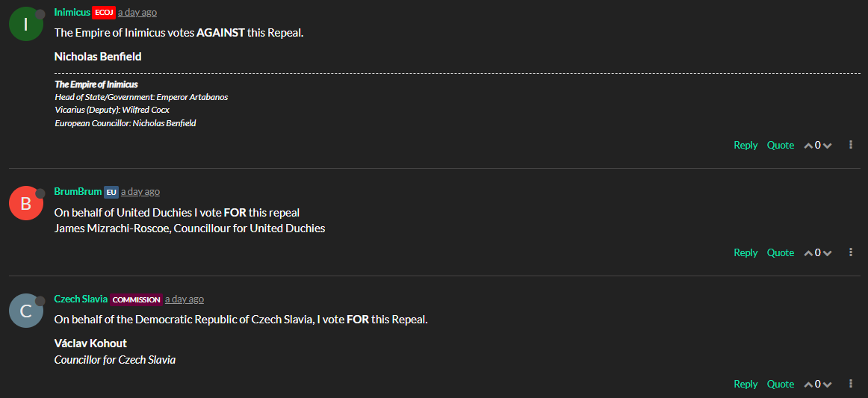This screenshot has width=868, height=398.
Task: Click Inimicus green avatar icon
Action: pyautogui.click(x=25, y=25)
